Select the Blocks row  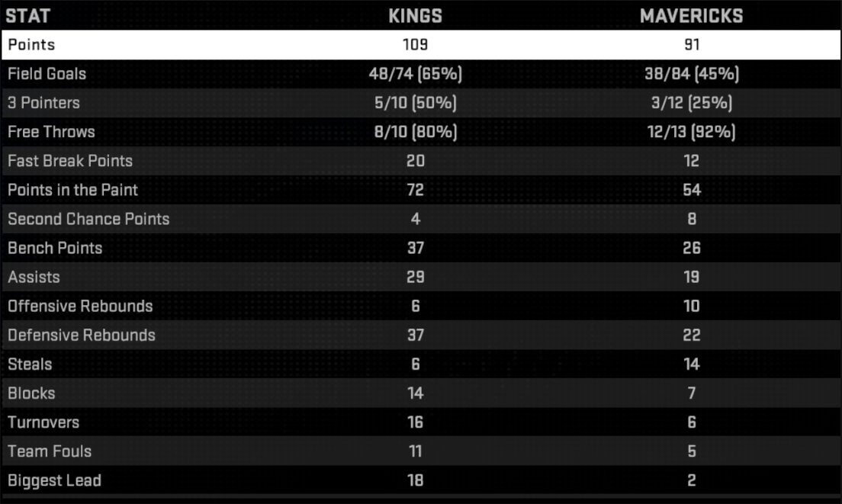click(x=421, y=393)
